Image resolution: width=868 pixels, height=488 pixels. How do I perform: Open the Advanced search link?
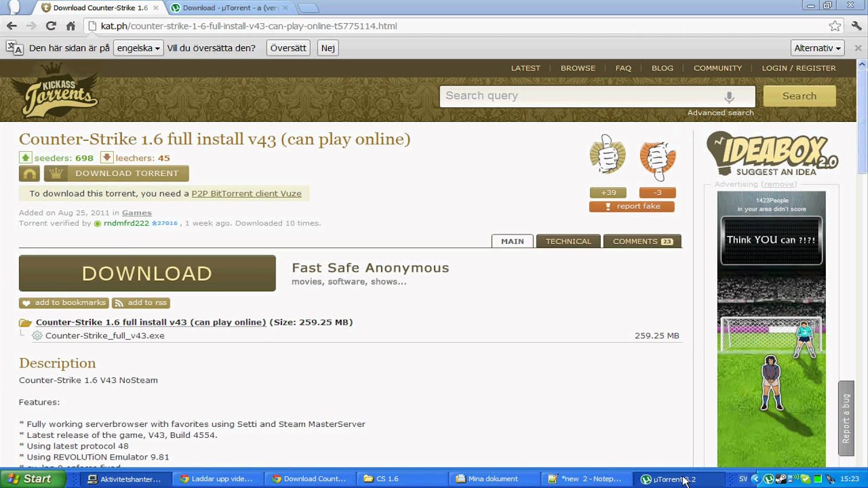click(x=721, y=113)
